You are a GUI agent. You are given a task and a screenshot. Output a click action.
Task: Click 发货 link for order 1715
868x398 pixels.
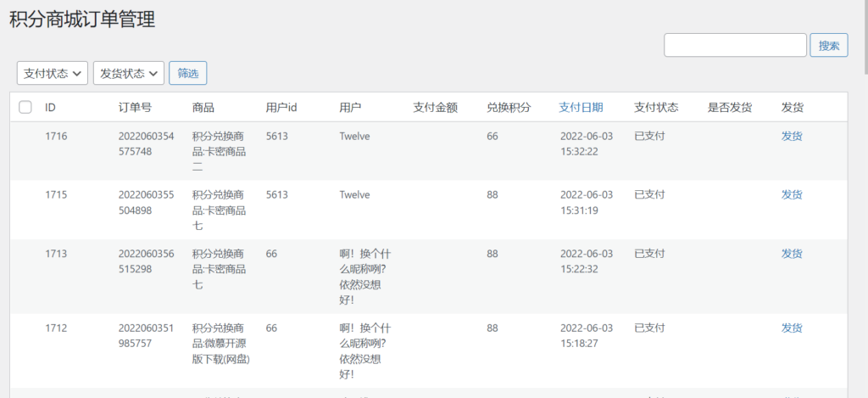792,195
